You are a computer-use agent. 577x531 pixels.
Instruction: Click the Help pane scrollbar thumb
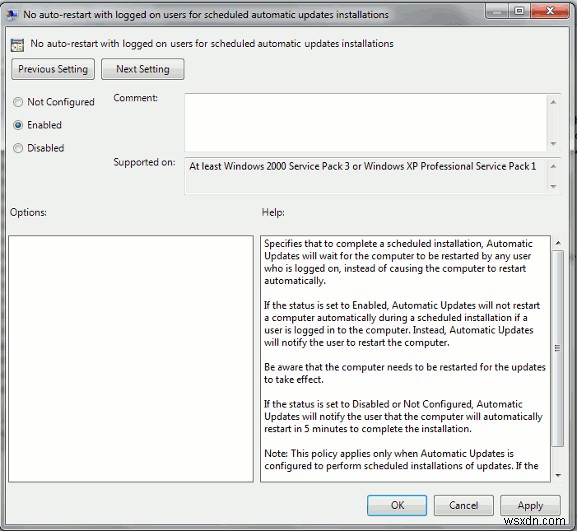click(x=558, y=348)
